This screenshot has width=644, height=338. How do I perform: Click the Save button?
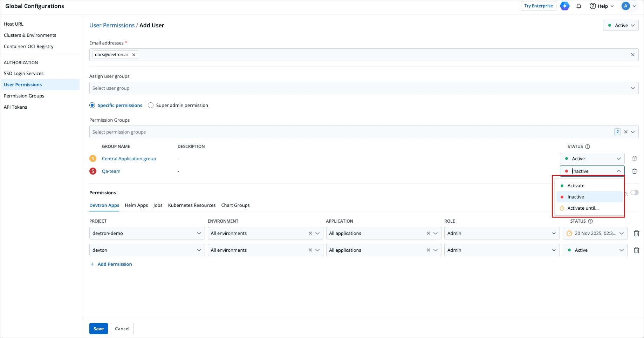click(x=98, y=329)
